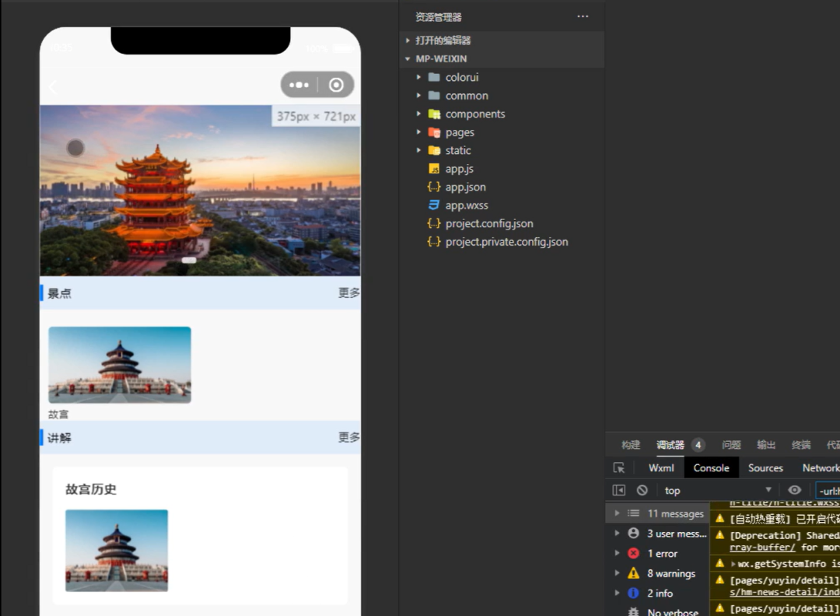Click the colorui folder icon
The width and height of the screenshot is (840, 616).
(x=435, y=77)
